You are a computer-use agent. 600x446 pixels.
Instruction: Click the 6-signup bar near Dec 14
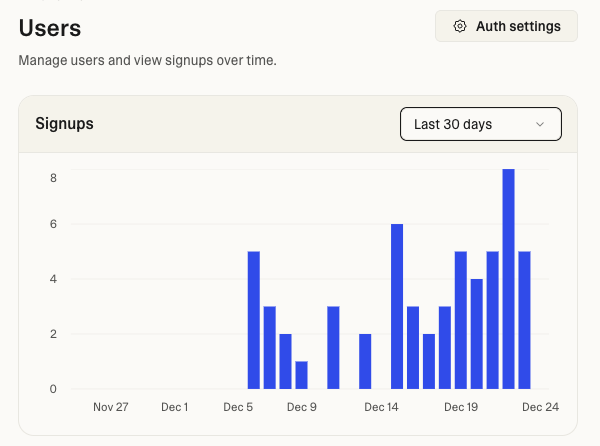point(397,306)
